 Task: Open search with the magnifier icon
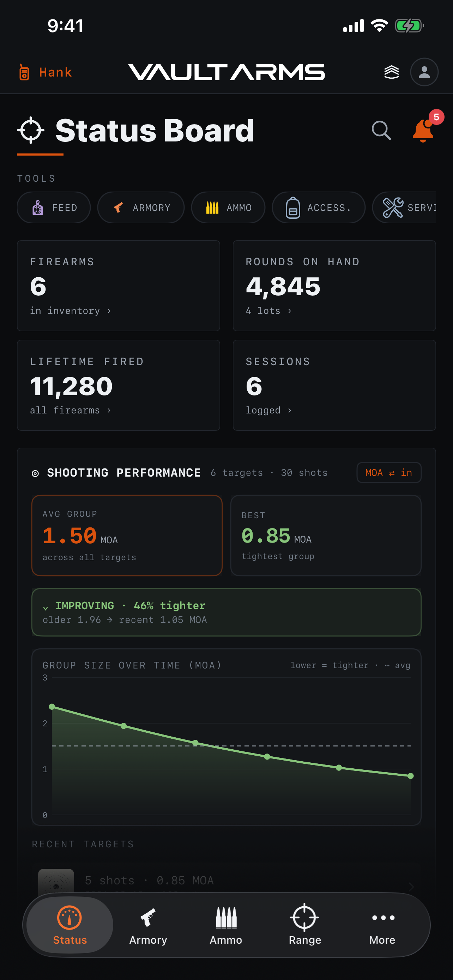pos(381,131)
